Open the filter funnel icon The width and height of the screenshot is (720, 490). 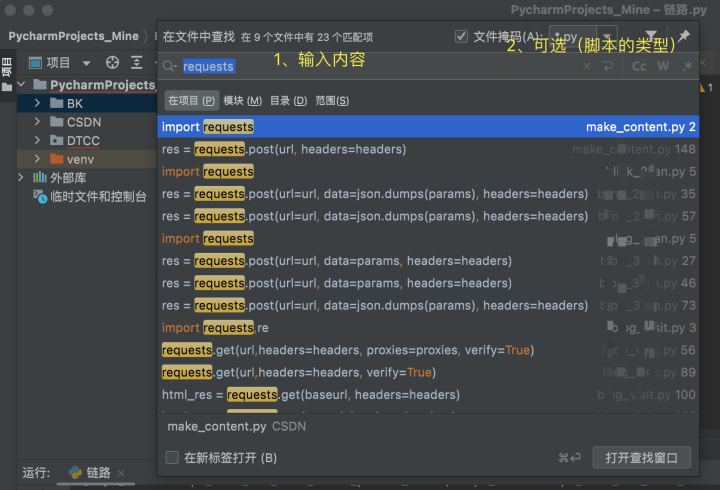click(651, 36)
